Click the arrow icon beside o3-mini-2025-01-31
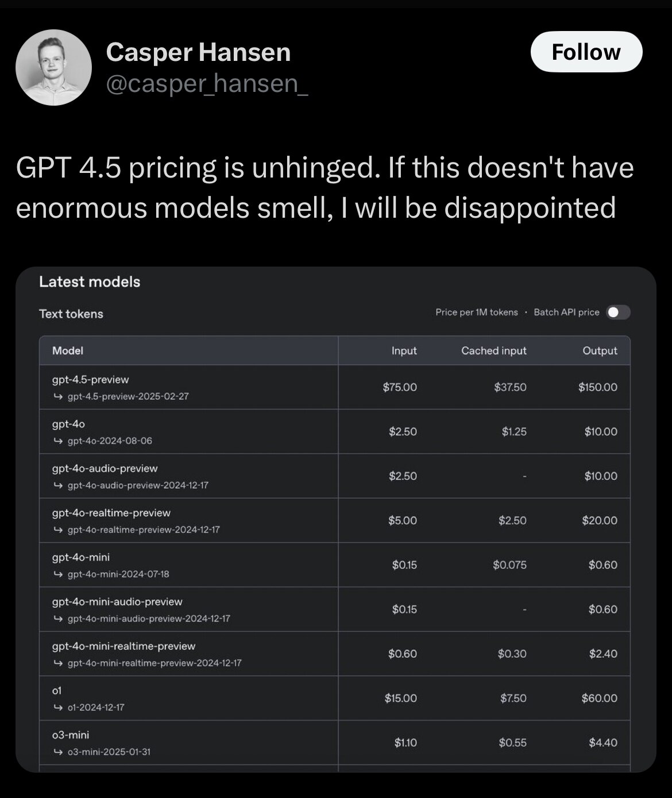 (57, 752)
